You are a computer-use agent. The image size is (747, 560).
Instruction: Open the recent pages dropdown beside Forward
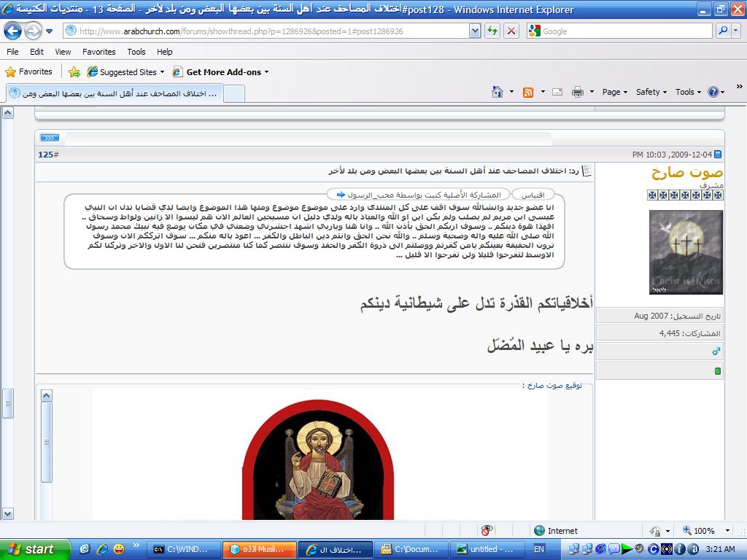49,31
